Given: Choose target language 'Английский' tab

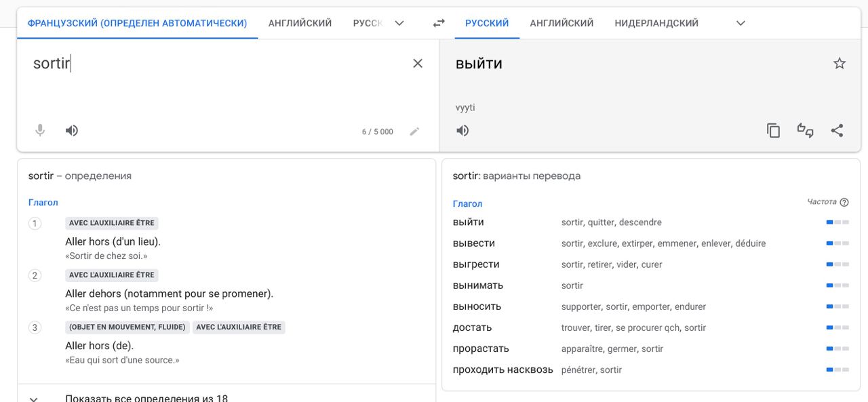Looking at the screenshot, I should pos(561,23).
